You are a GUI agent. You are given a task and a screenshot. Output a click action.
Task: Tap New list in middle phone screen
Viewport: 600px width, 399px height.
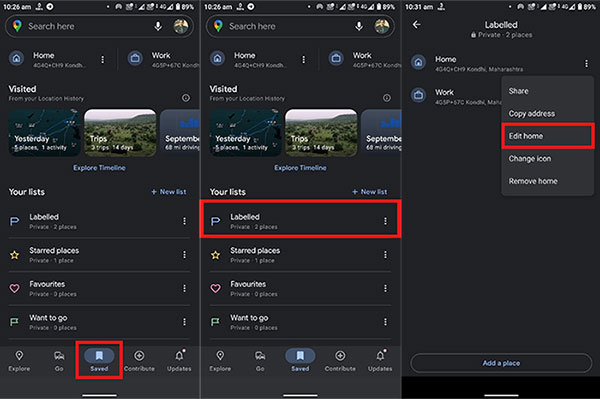click(370, 192)
